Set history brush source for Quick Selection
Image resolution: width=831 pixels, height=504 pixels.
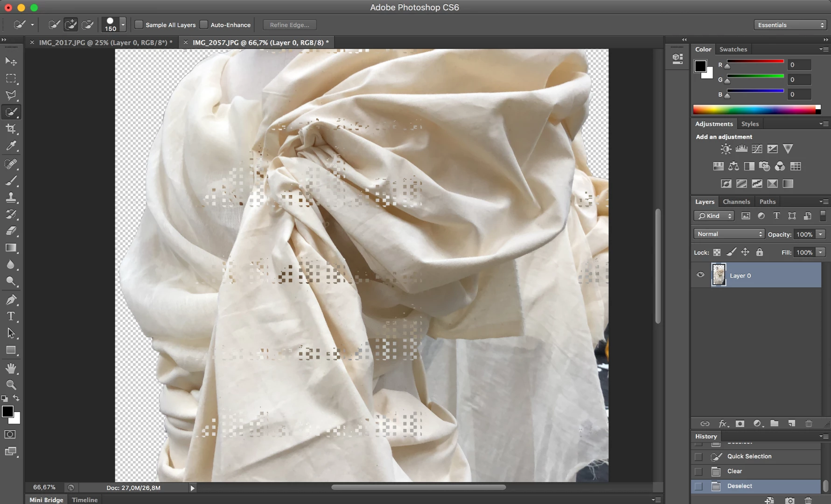(698, 456)
